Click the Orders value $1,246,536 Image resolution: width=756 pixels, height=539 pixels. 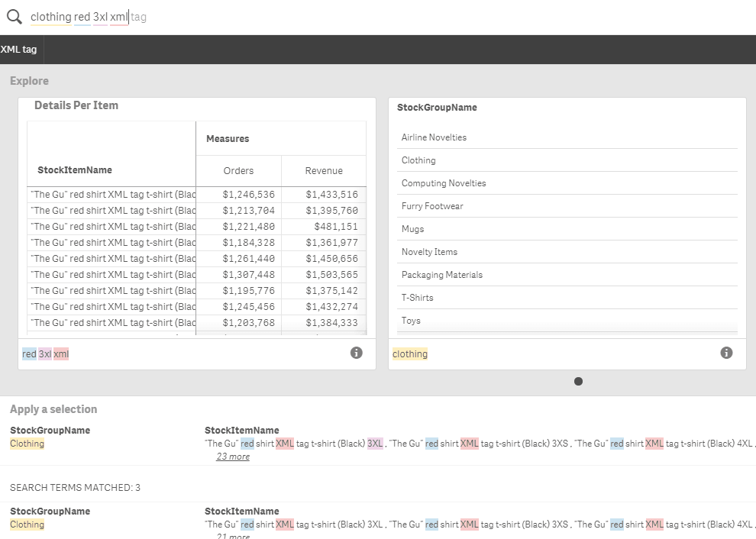(x=249, y=194)
